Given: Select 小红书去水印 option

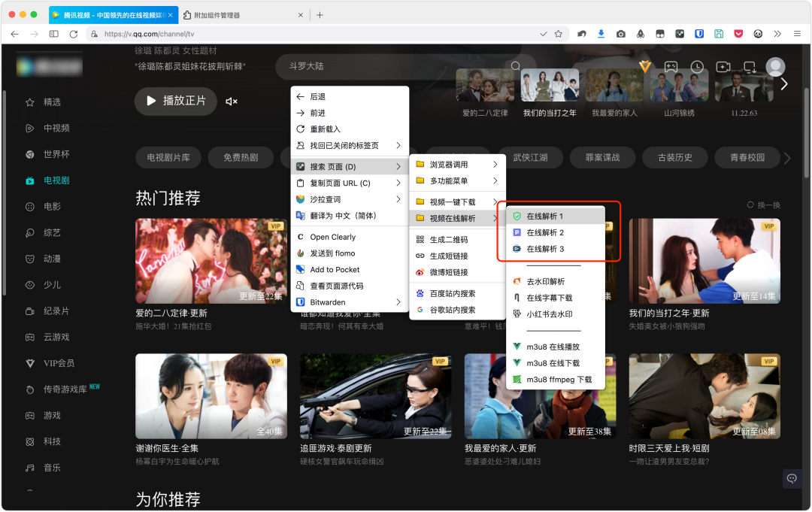Looking at the screenshot, I should (556, 314).
